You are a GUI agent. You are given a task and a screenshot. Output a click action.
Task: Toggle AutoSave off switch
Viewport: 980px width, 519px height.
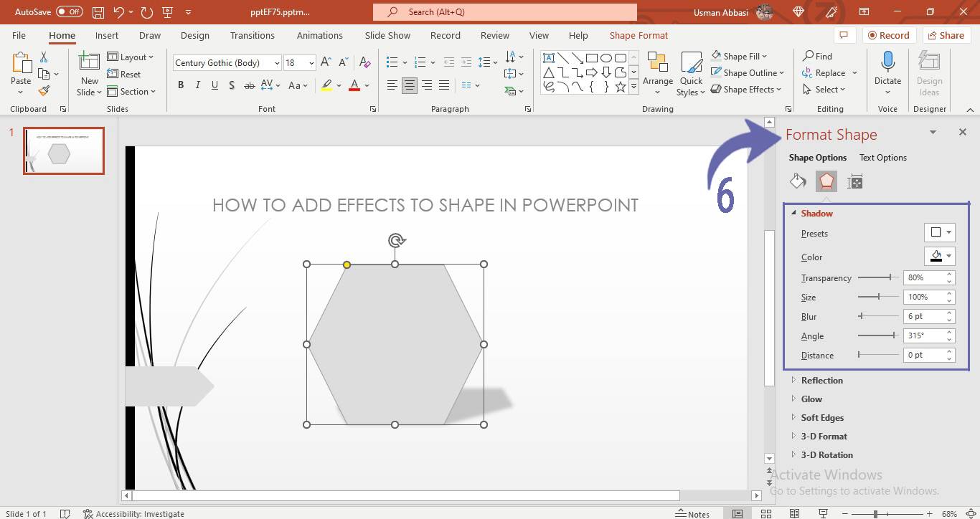click(69, 12)
